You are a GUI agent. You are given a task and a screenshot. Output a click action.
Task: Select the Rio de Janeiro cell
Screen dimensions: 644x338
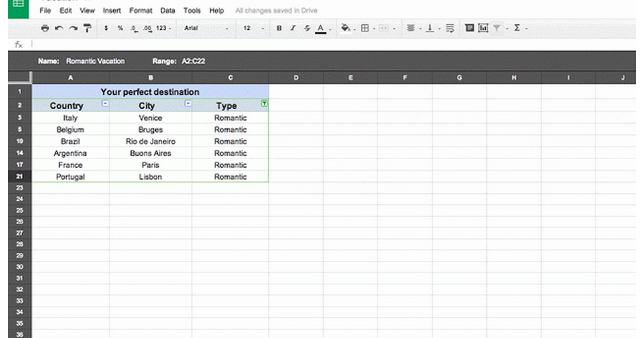[x=151, y=141]
